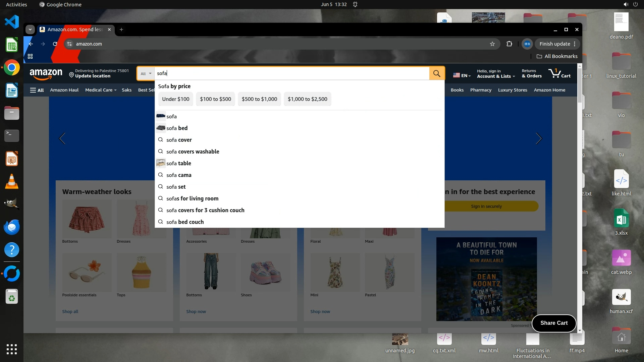Expand the All search category dropdown
Screen dimensions: 644x362
click(x=146, y=73)
